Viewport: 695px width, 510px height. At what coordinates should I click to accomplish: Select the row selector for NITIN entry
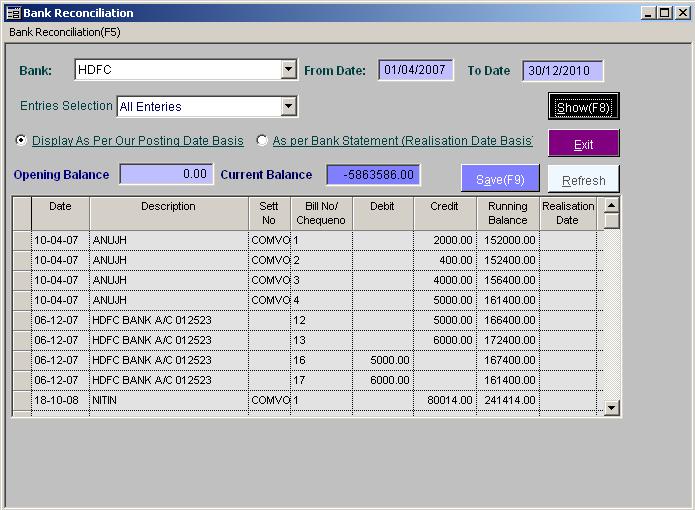point(21,400)
